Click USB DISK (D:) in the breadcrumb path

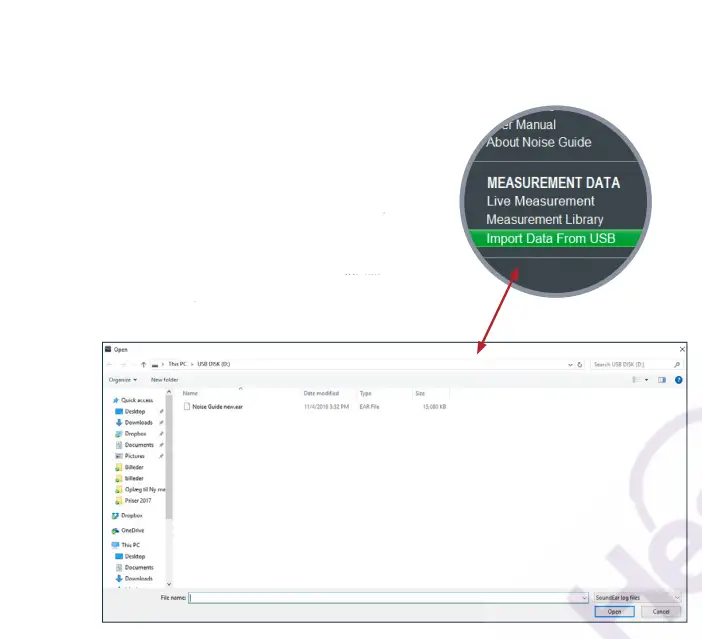tap(214, 364)
